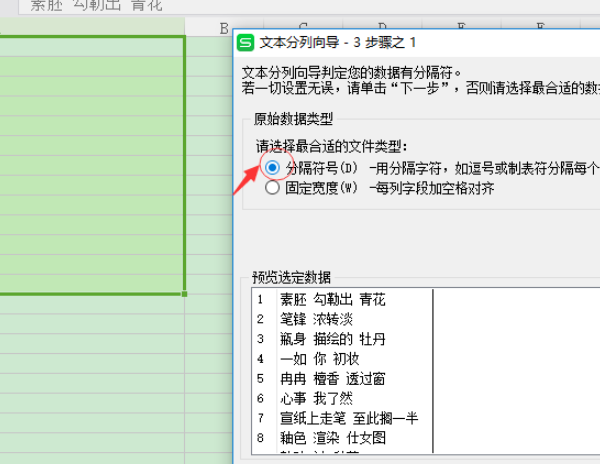Click preview row 5 冉冉 檀香 透过窗
Screen dimensions: 600x464
pos(333,379)
